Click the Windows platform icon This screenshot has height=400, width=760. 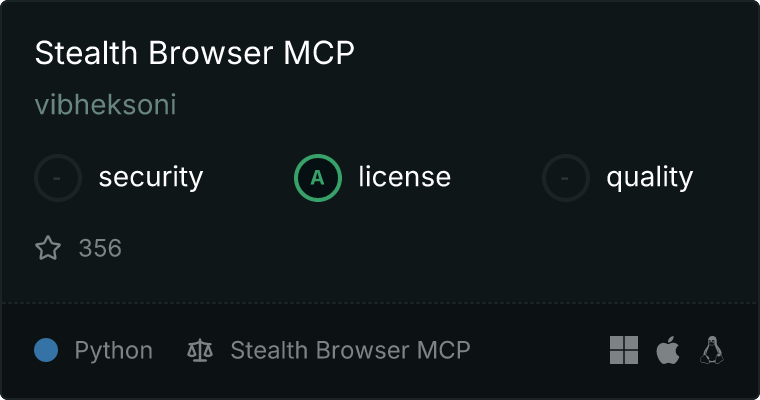pos(624,350)
